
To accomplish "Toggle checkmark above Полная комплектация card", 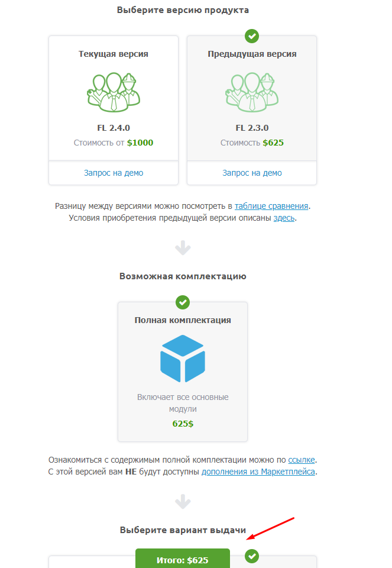I will coord(183,302).
